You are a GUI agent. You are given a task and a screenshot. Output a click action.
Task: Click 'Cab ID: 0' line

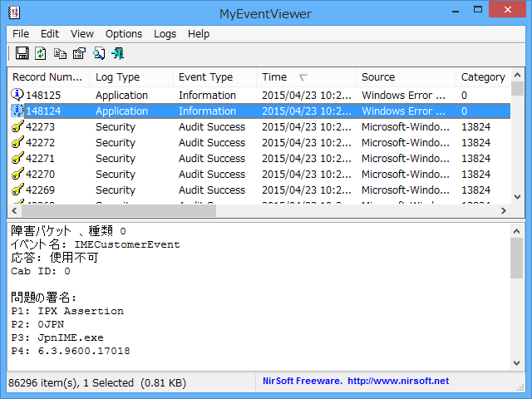point(41,271)
